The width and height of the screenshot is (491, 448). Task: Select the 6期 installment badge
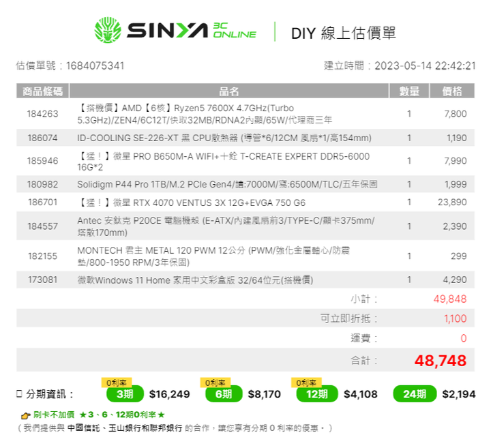[x=224, y=394]
